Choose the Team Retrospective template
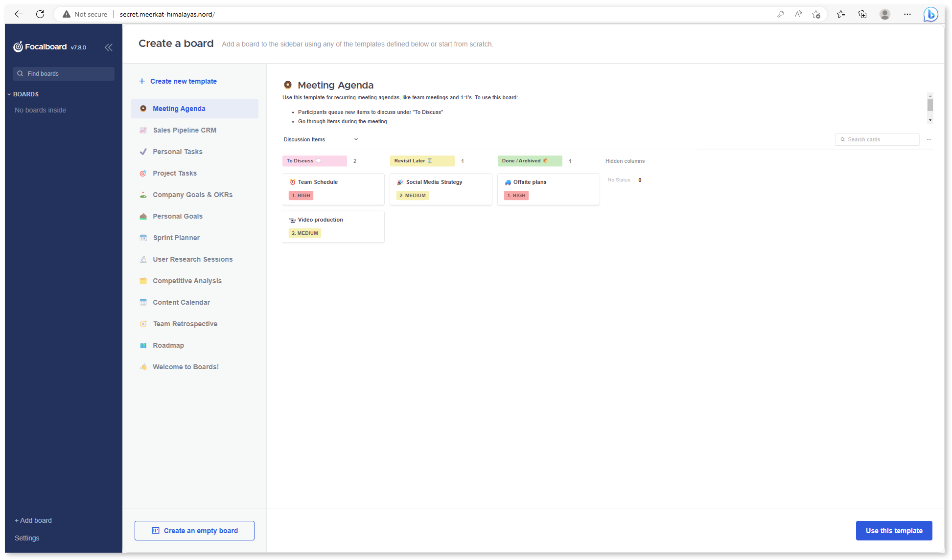Viewport: 952px width, 560px height. click(x=185, y=324)
